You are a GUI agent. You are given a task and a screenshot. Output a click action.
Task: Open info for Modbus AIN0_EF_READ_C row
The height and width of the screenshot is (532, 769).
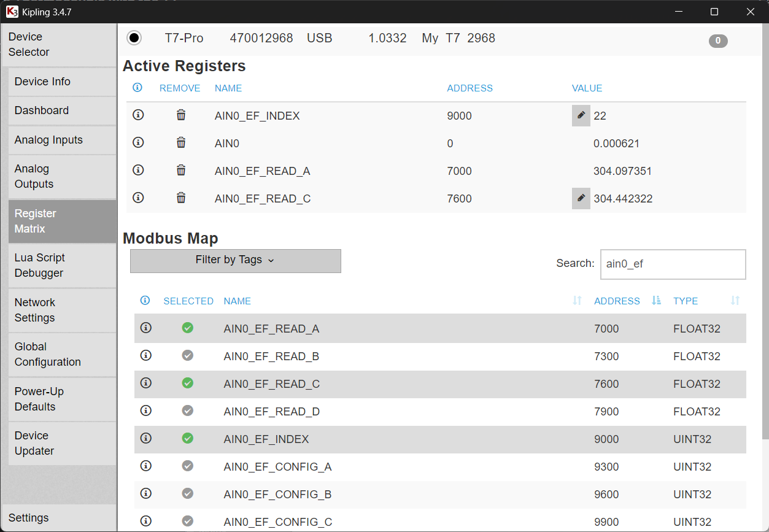click(146, 383)
